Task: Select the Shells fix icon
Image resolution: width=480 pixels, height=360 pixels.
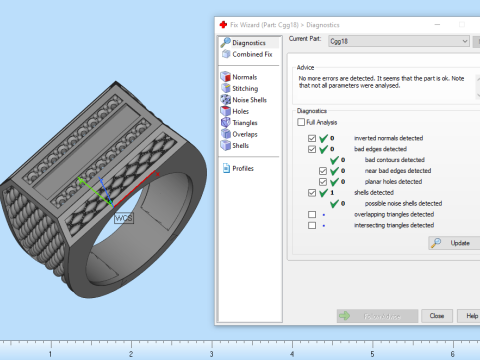Action: click(226, 145)
